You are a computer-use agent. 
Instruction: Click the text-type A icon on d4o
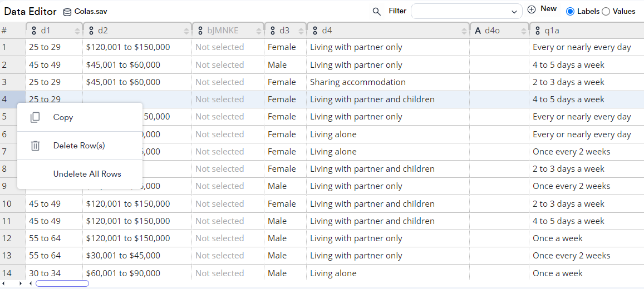pos(478,31)
